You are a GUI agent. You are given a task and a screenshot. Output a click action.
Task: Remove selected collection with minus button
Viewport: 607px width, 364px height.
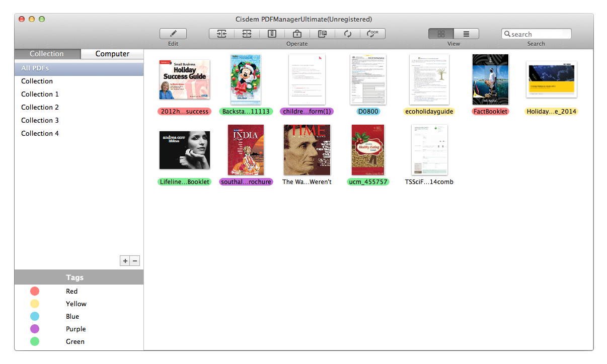click(134, 260)
